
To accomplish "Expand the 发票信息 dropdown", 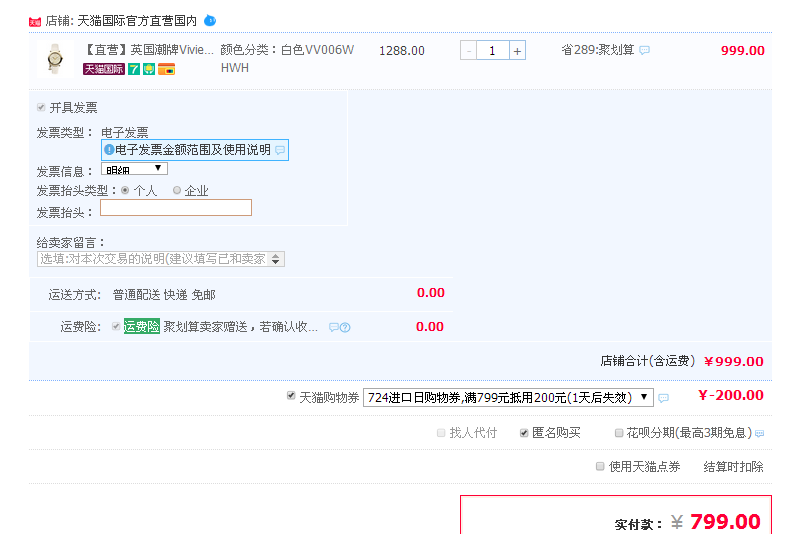I will [135, 168].
